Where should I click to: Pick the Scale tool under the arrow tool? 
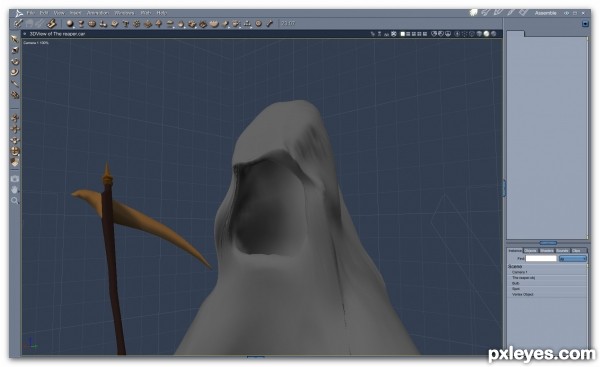point(15,50)
